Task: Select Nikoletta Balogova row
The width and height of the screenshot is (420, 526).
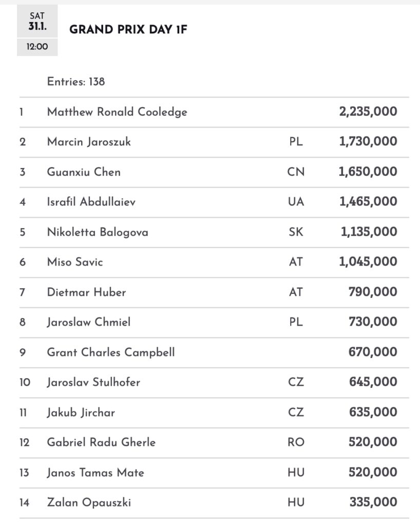Action: coord(98,232)
